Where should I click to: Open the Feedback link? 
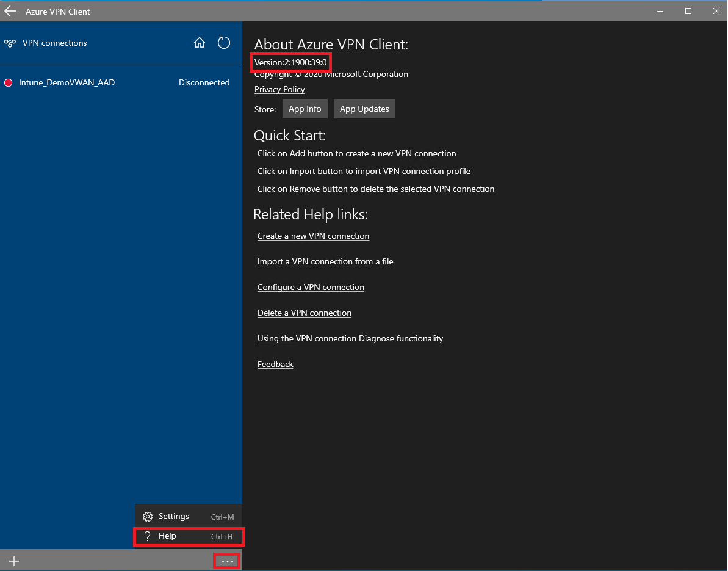275,364
